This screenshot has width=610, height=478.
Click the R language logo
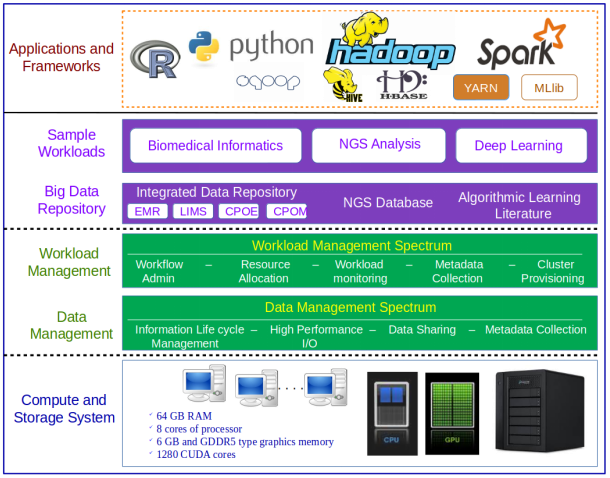[x=155, y=59]
